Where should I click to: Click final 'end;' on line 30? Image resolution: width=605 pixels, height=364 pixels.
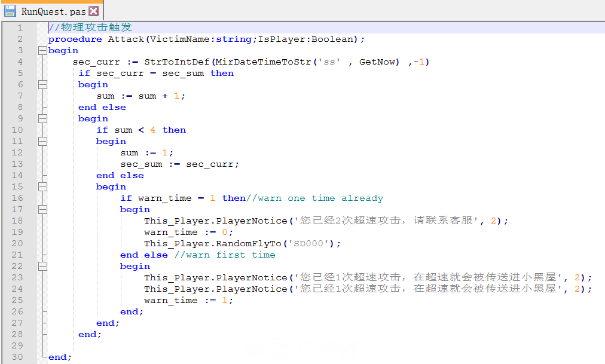click(60, 357)
